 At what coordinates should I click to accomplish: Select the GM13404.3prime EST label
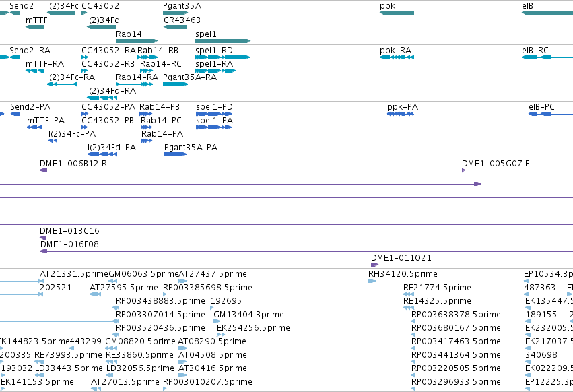[x=248, y=315]
